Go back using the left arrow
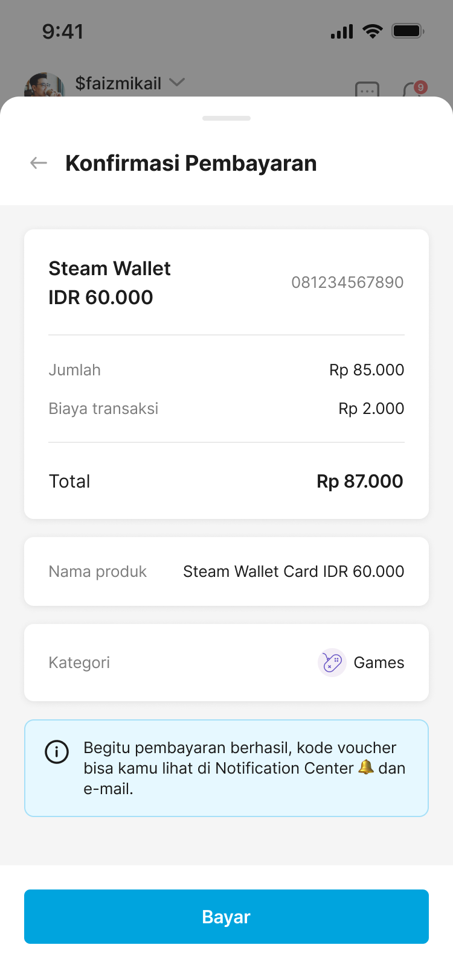The width and height of the screenshot is (453, 980). click(x=39, y=163)
